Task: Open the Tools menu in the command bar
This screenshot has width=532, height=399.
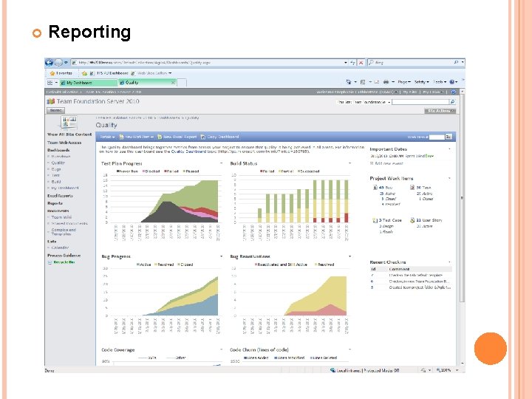Action: (x=440, y=82)
